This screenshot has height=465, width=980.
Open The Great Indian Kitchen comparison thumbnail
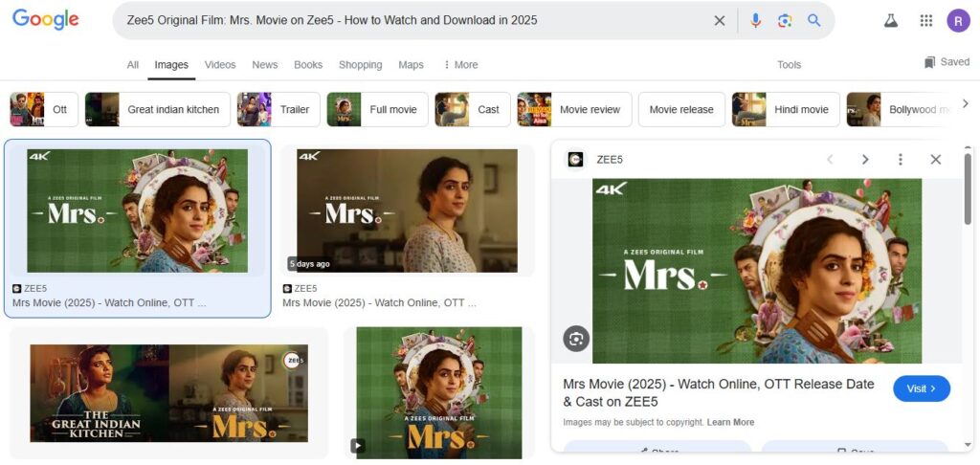pos(168,393)
